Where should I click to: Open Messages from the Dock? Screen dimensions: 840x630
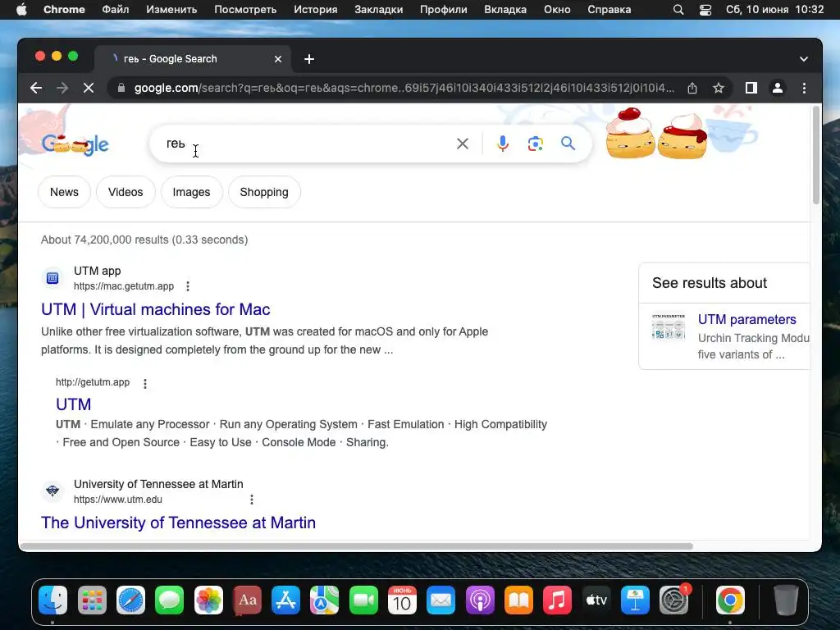pos(169,600)
